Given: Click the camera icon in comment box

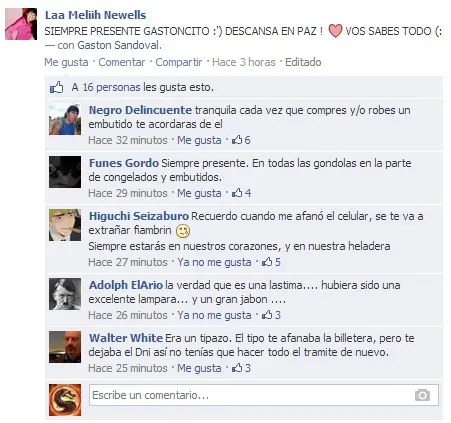Looking at the screenshot, I should pyautogui.click(x=422, y=395).
